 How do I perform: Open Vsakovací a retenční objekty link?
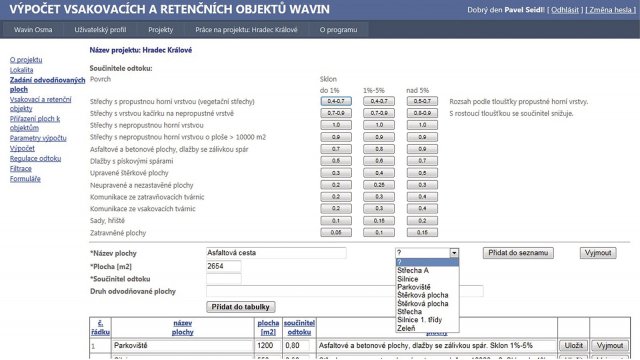(x=40, y=104)
